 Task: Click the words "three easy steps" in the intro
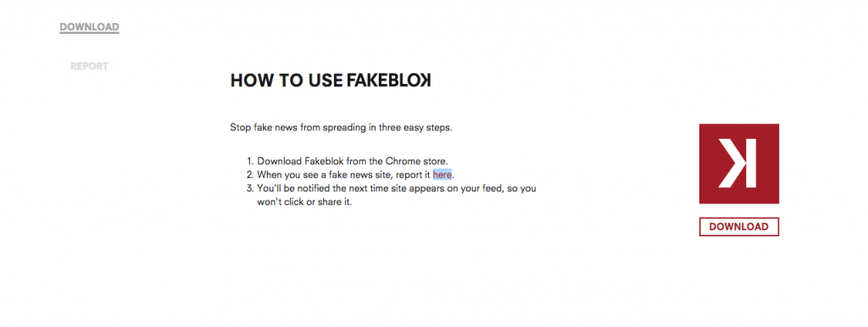pos(415,128)
